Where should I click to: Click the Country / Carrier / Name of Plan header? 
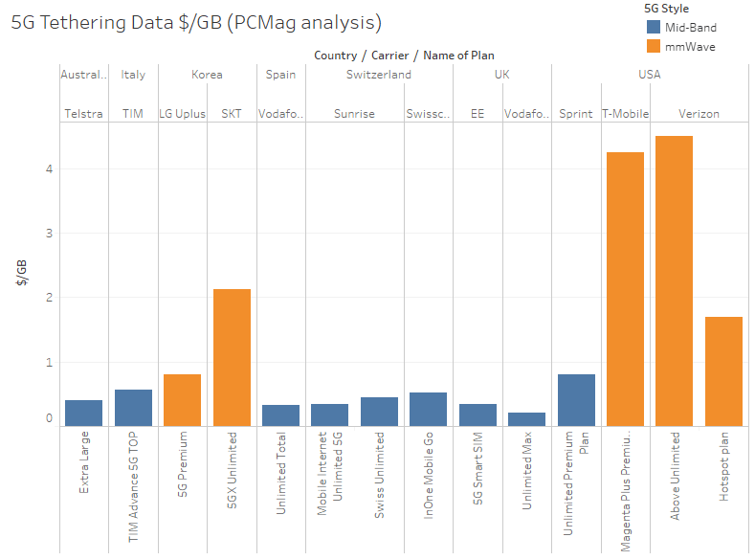click(404, 56)
